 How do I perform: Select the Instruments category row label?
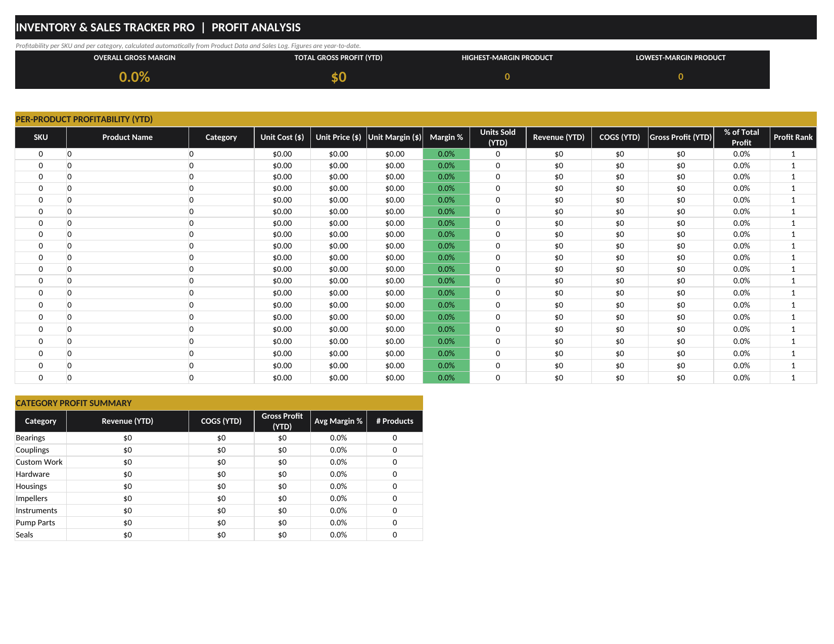(36, 511)
